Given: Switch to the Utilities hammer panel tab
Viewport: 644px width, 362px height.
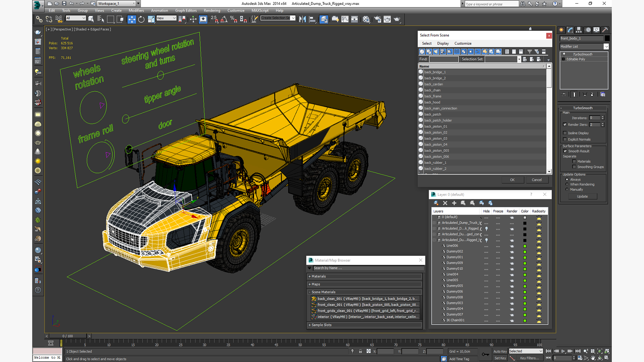Looking at the screenshot, I should coord(605,30).
